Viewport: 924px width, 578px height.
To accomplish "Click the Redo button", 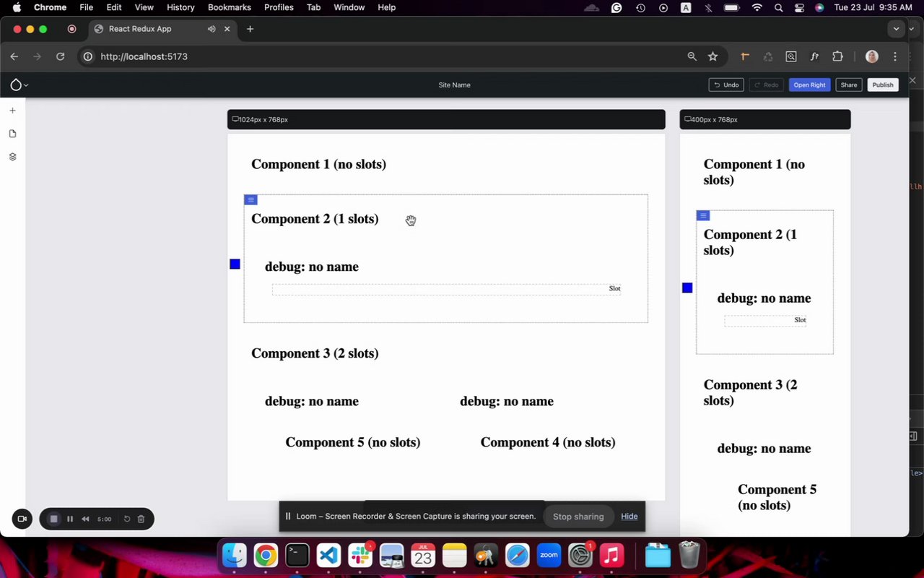I will point(766,85).
